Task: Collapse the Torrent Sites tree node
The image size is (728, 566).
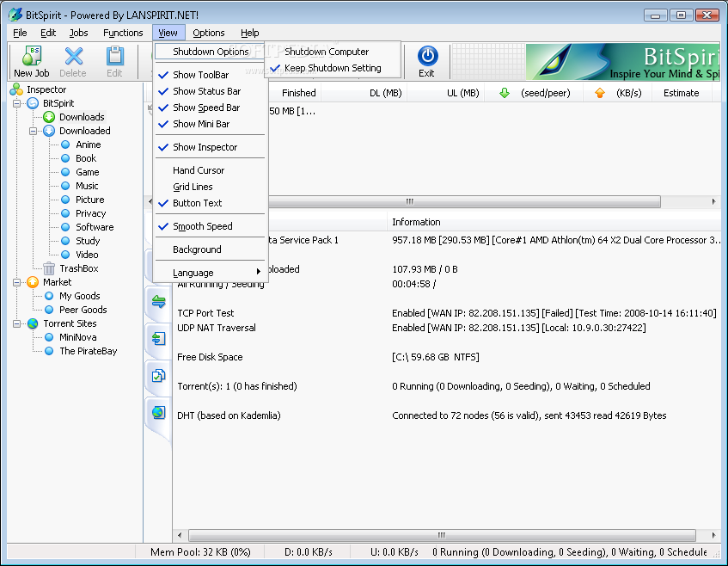Action: click(x=16, y=323)
